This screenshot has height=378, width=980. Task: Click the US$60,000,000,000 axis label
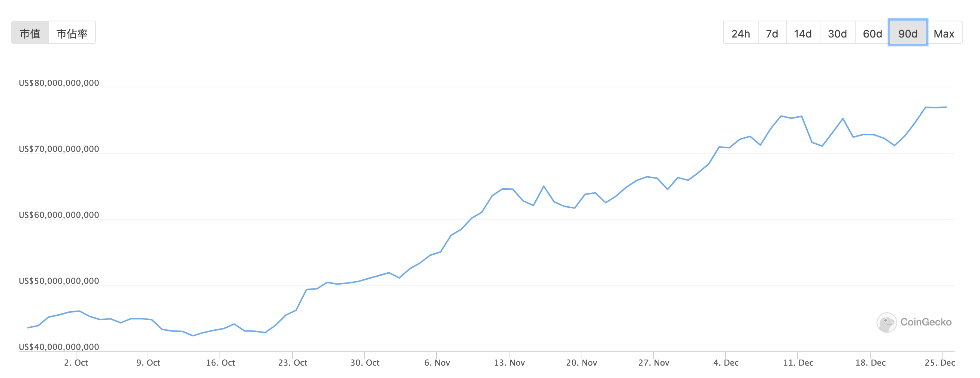click(59, 215)
